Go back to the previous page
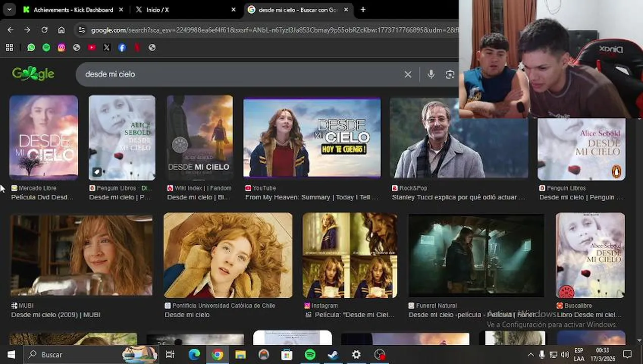This screenshot has height=364, width=643. [x=10, y=30]
